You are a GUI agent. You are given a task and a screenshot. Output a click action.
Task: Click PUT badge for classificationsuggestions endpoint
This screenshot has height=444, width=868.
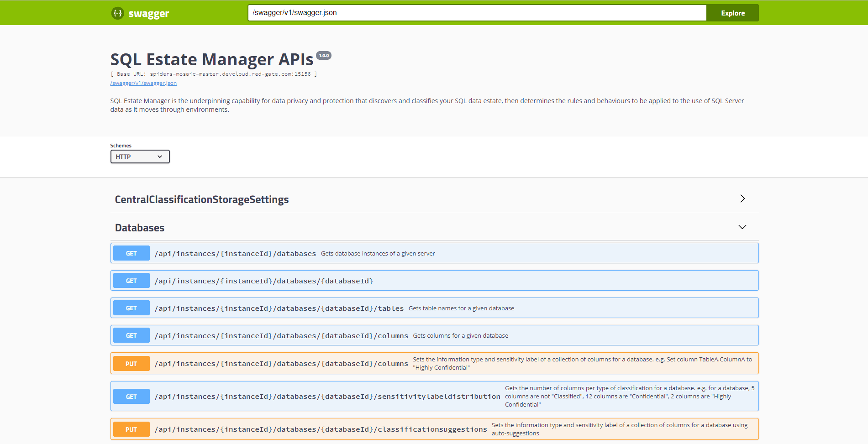pos(132,429)
